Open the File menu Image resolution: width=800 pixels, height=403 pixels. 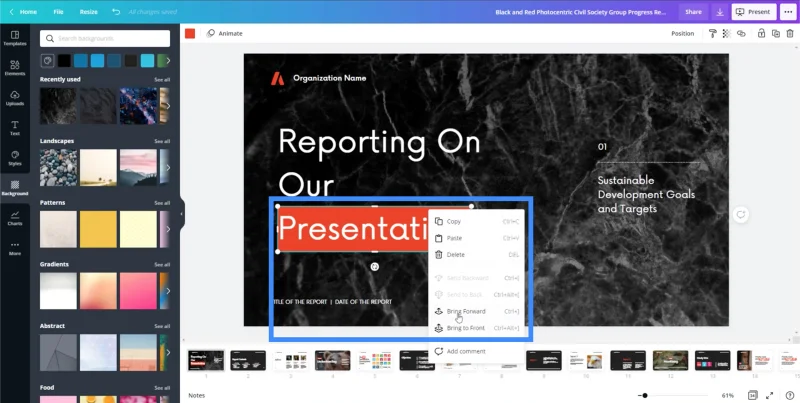tap(59, 12)
